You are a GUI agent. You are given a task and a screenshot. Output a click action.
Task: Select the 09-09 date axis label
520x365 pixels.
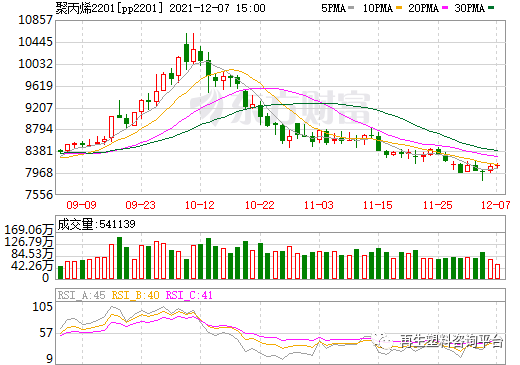(x=81, y=205)
